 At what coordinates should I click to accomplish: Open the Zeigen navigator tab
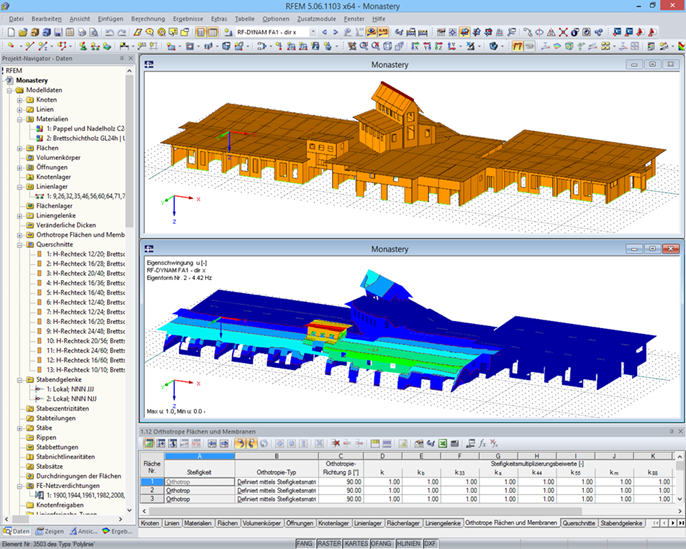click(50, 531)
